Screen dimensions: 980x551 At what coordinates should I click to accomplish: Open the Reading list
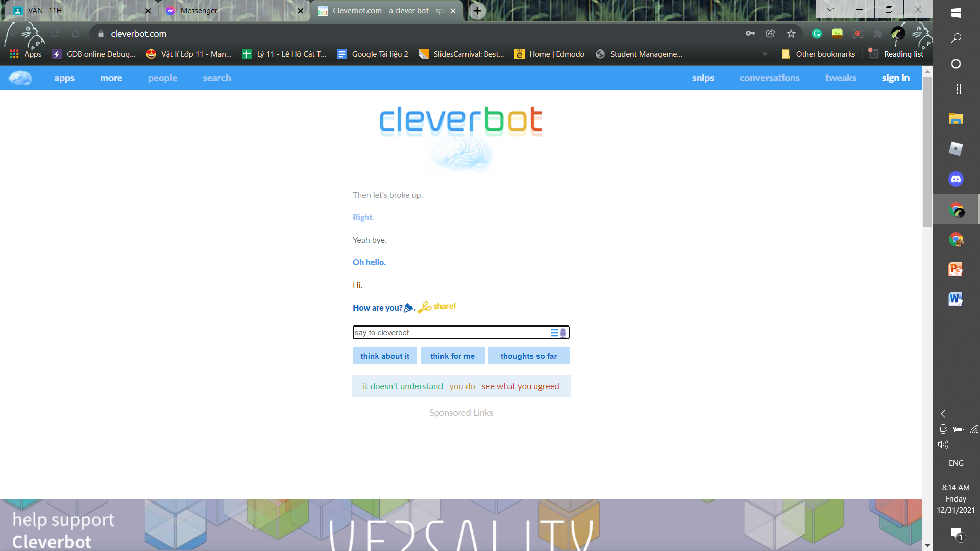tap(896, 54)
